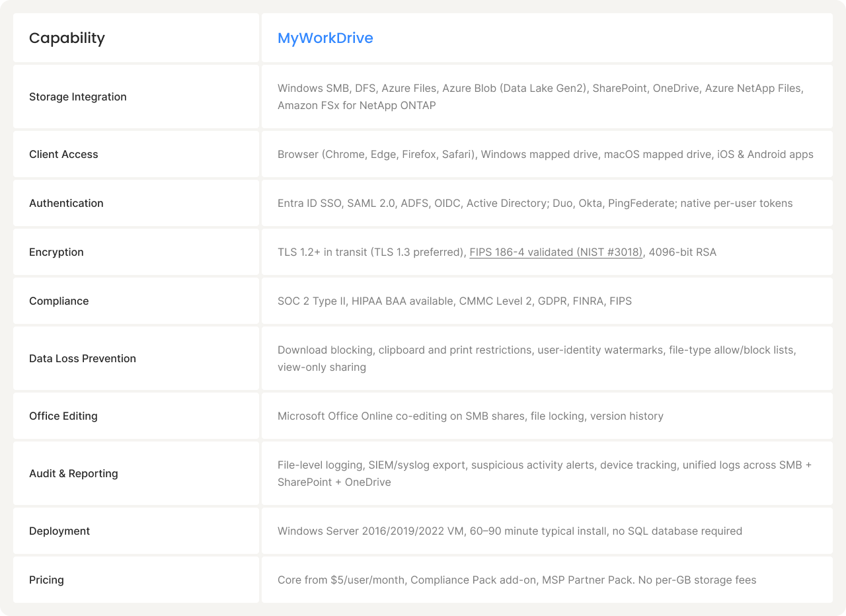Click the MyWorkDrive column header

325,38
